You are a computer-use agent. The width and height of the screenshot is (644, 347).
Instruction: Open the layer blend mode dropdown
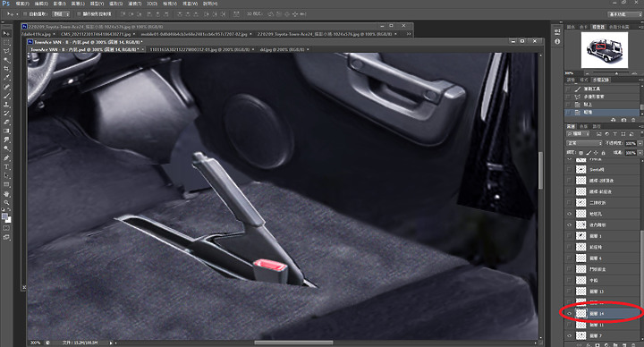click(x=584, y=143)
